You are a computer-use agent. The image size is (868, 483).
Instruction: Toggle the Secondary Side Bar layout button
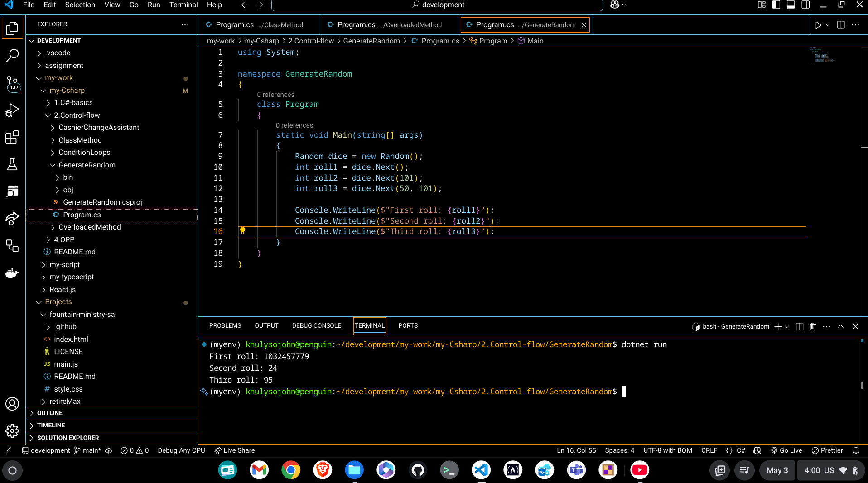[x=805, y=5]
